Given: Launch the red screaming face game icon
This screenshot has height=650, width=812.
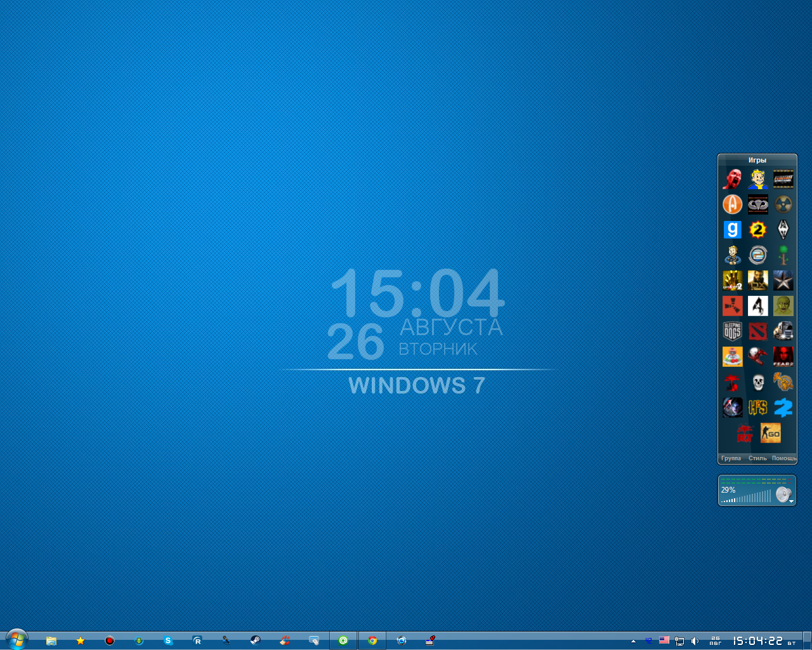Looking at the screenshot, I should 732,179.
